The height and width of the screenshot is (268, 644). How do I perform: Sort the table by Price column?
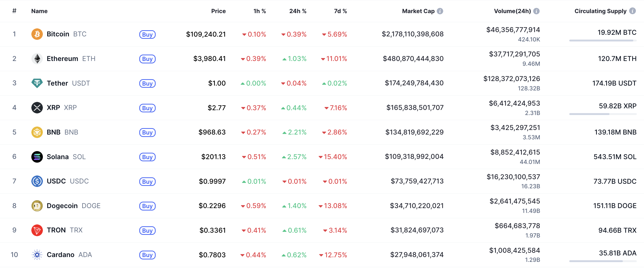coord(218,11)
